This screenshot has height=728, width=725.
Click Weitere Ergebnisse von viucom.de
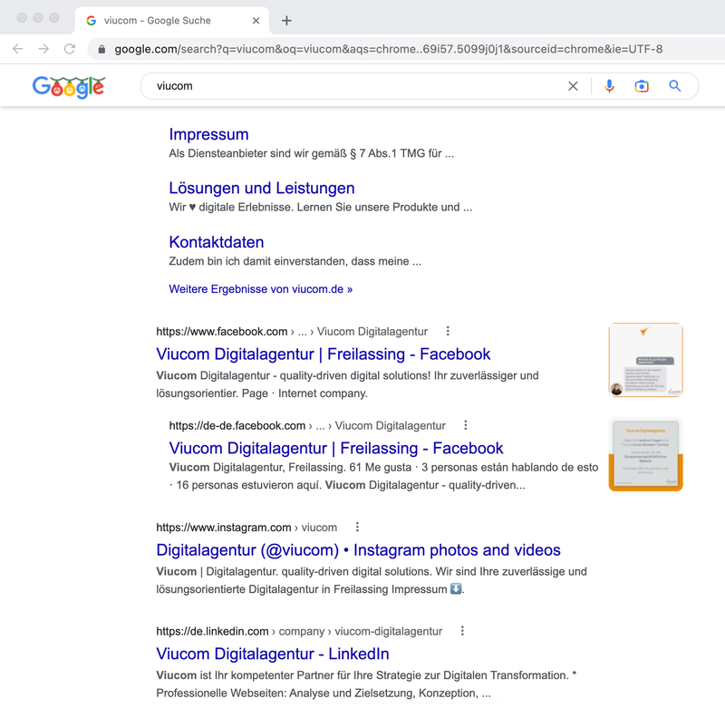coord(260,289)
